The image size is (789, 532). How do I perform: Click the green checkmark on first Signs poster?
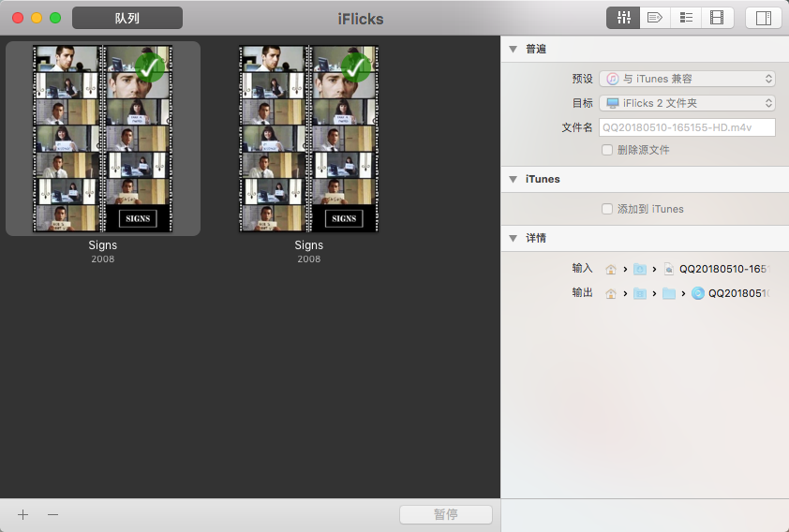coord(150,67)
